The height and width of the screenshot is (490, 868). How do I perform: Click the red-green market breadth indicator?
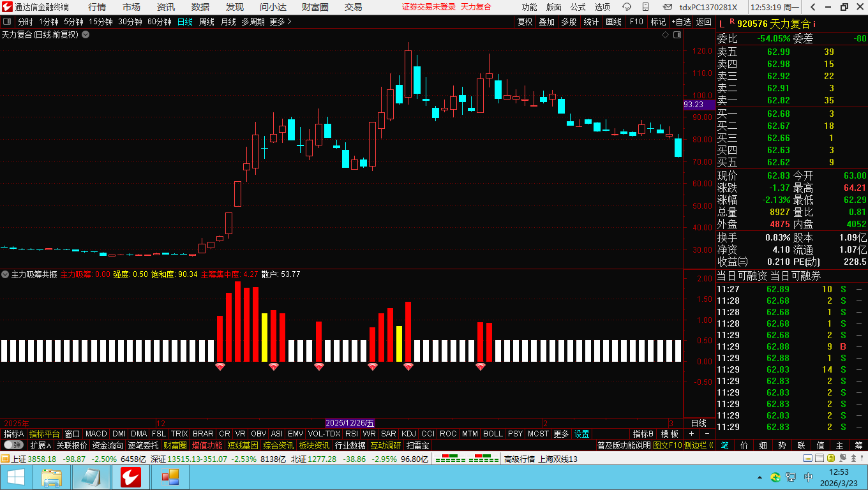click(x=467, y=459)
